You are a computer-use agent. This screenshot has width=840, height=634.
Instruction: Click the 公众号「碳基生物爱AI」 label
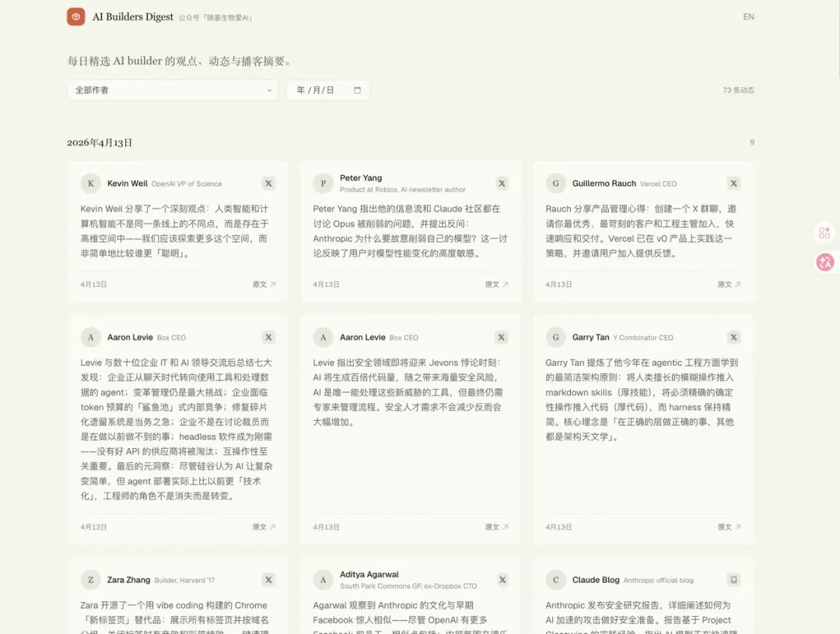[x=215, y=18]
